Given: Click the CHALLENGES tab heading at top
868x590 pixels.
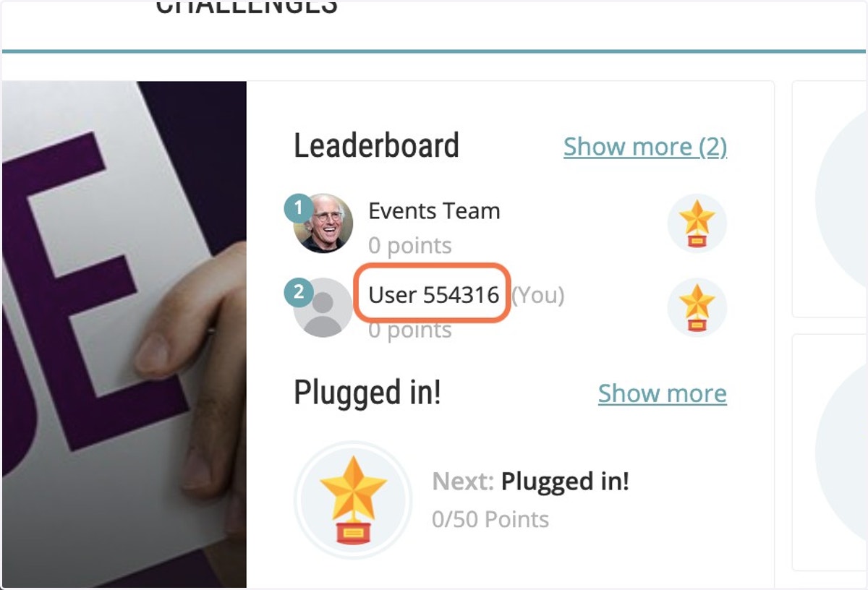Looking at the screenshot, I should click(247, 7).
